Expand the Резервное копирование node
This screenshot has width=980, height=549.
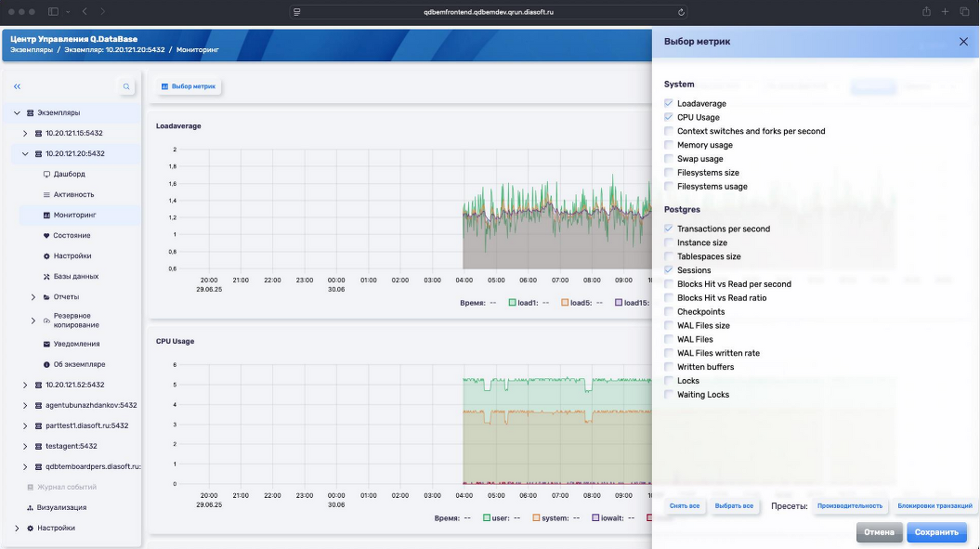coord(33,320)
